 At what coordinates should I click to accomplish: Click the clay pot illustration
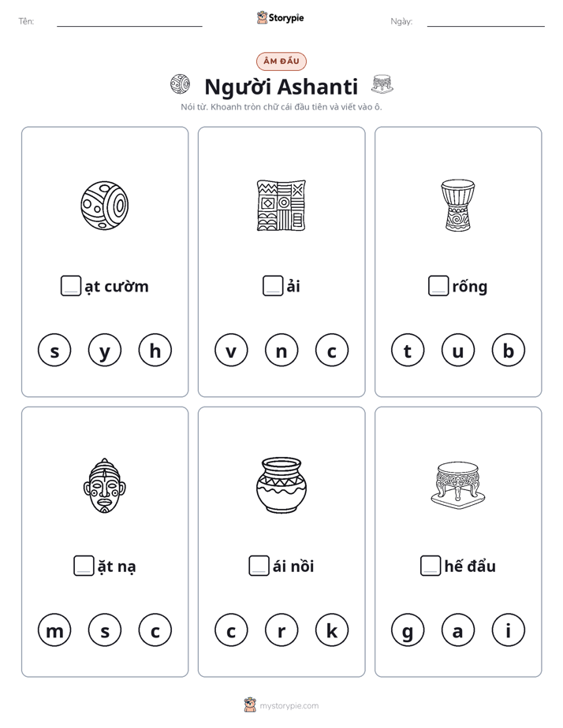click(x=281, y=485)
